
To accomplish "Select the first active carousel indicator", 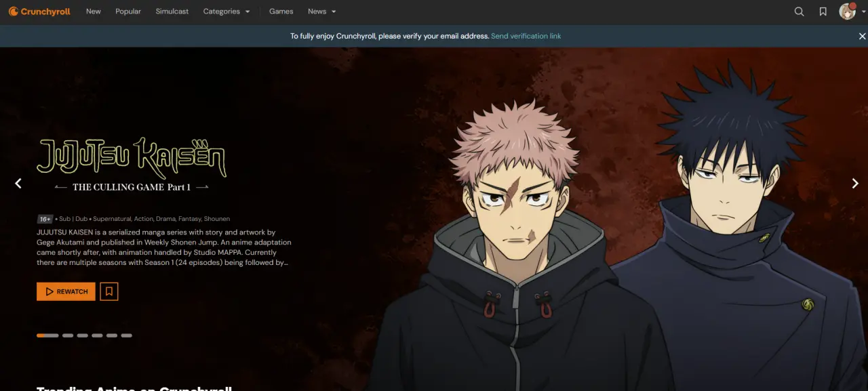I will [47, 335].
